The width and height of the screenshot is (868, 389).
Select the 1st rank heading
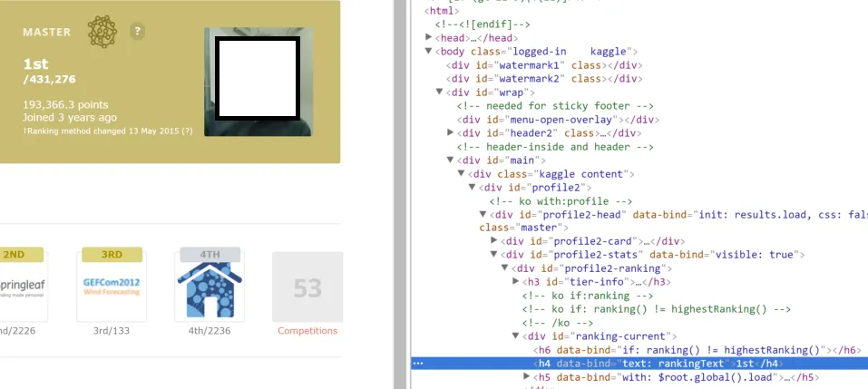(36, 63)
